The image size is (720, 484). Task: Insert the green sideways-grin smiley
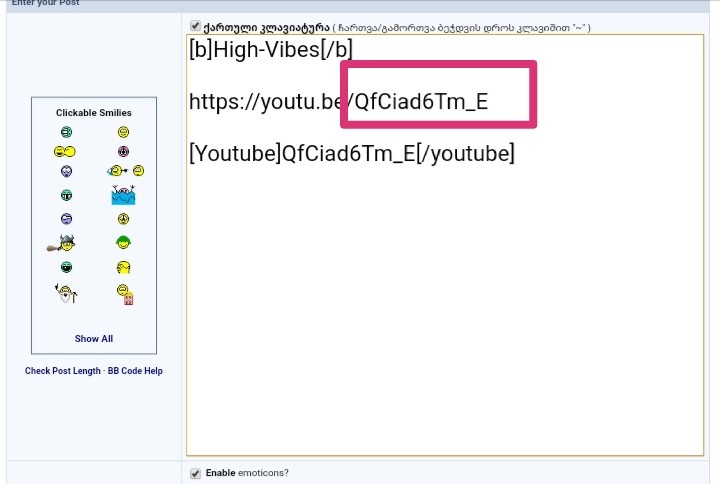[67, 132]
